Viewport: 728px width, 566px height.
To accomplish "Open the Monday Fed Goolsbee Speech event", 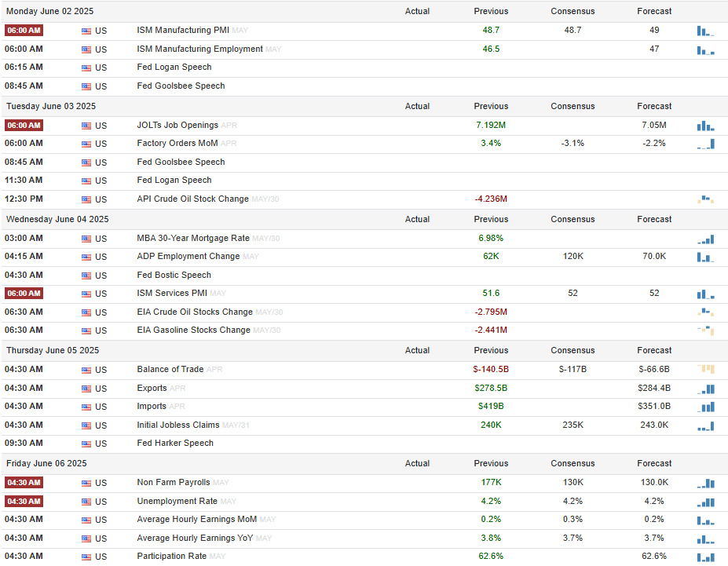I will tap(181, 86).
